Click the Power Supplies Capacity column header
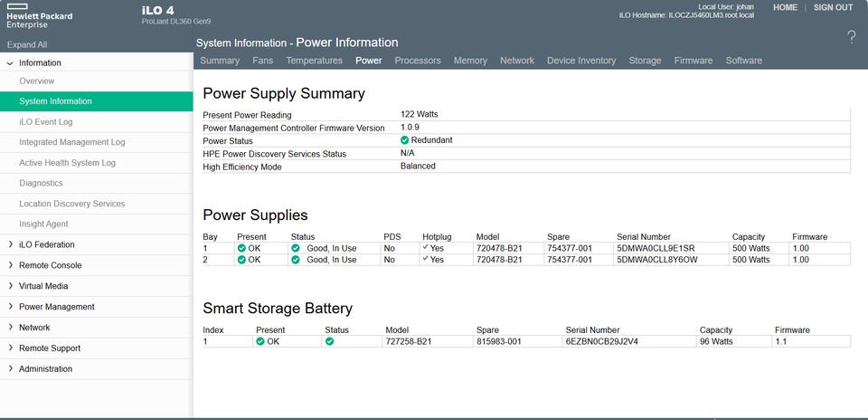This screenshot has height=420, width=868. pos(749,236)
